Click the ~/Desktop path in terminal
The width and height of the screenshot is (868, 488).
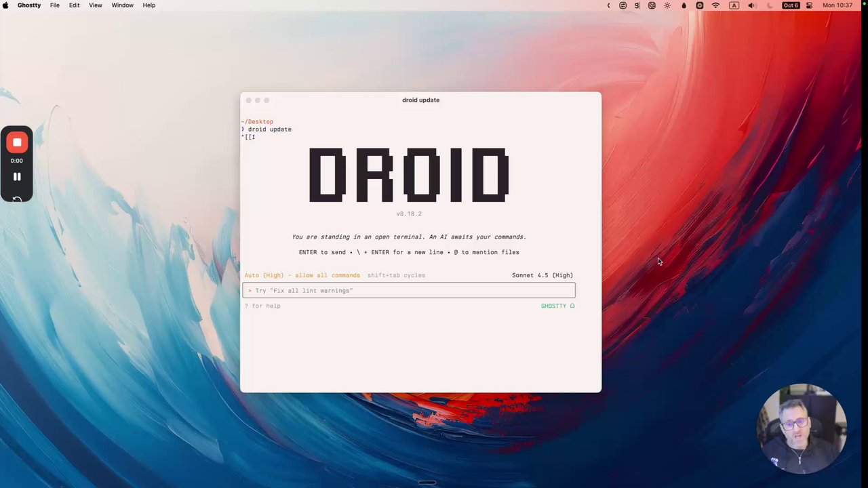[257, 122]
